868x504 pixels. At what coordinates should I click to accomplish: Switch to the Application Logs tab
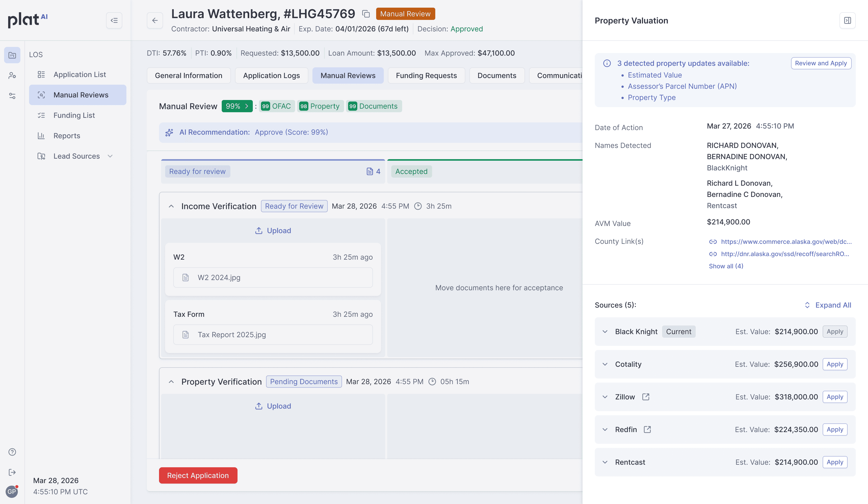pos(271,75)
